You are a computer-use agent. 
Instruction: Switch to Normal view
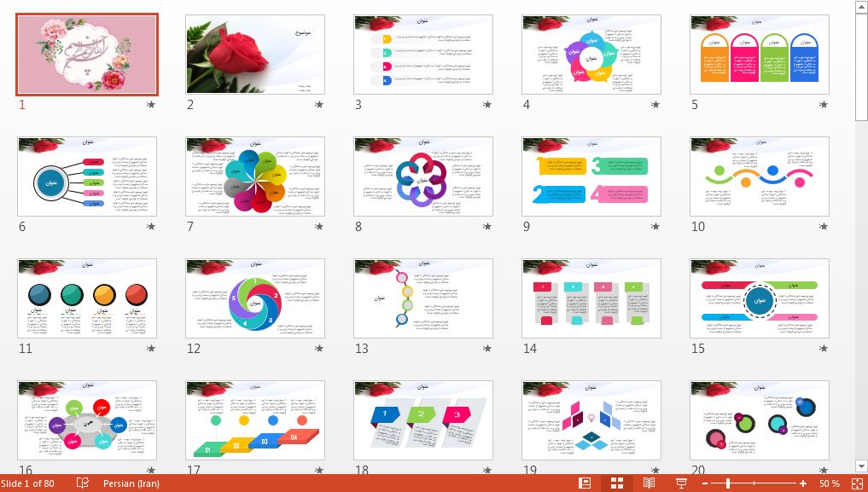tap(585, 483)
